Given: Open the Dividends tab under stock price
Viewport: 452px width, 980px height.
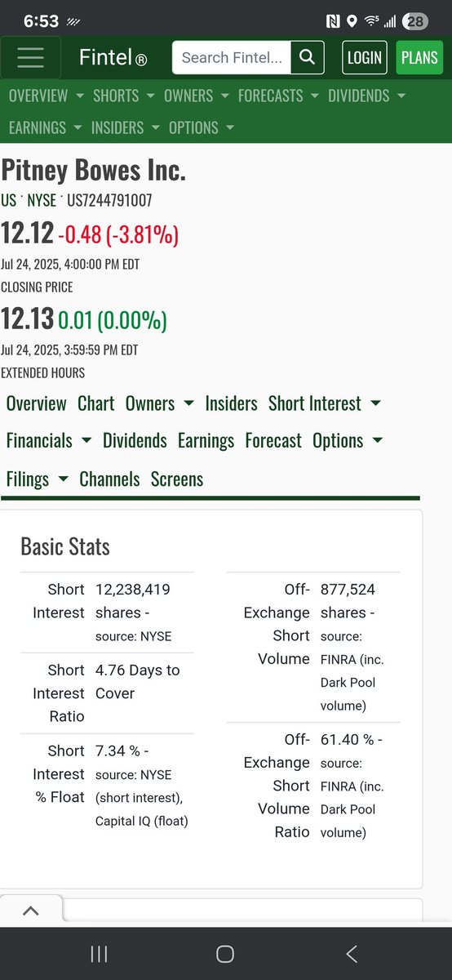Looking at the screenshot, I should coord(135,440).
